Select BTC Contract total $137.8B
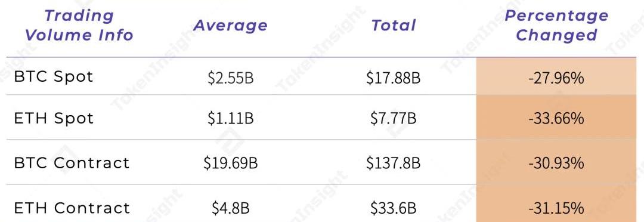This screenshot has height=222, width=644. tap(393, 164)
